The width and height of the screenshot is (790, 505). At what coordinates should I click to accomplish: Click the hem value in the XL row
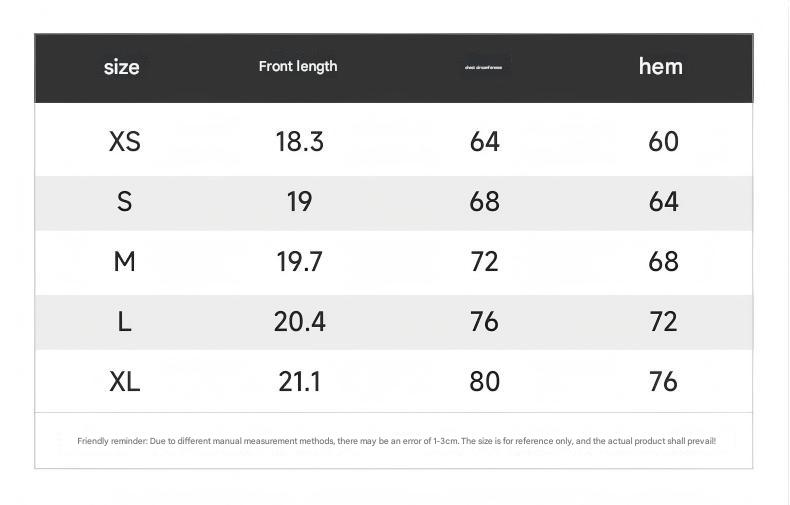point(663,381)
